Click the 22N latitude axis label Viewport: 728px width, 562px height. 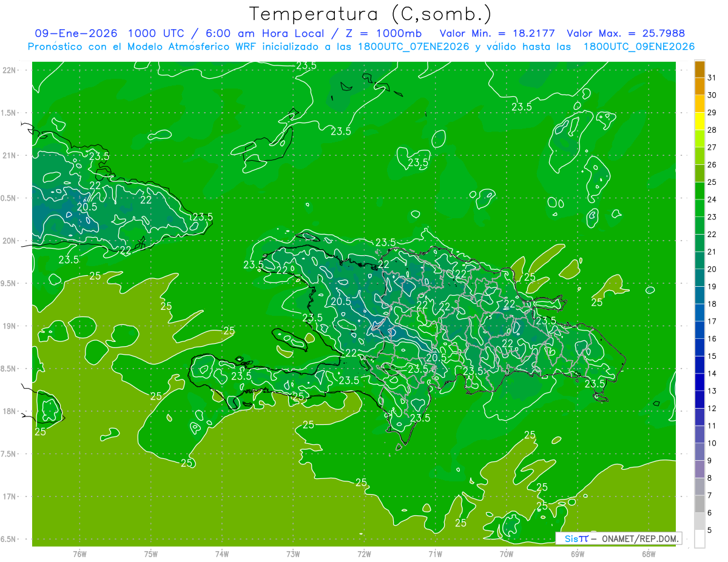(10, 70)
